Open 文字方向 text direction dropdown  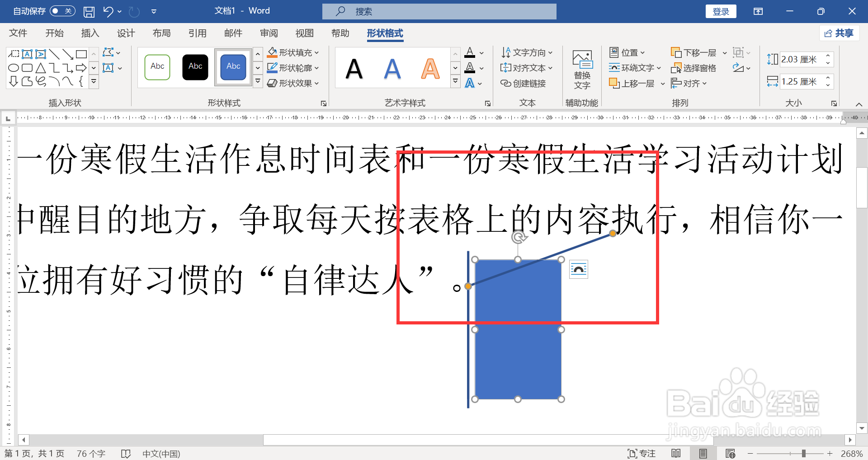[527, 53]
